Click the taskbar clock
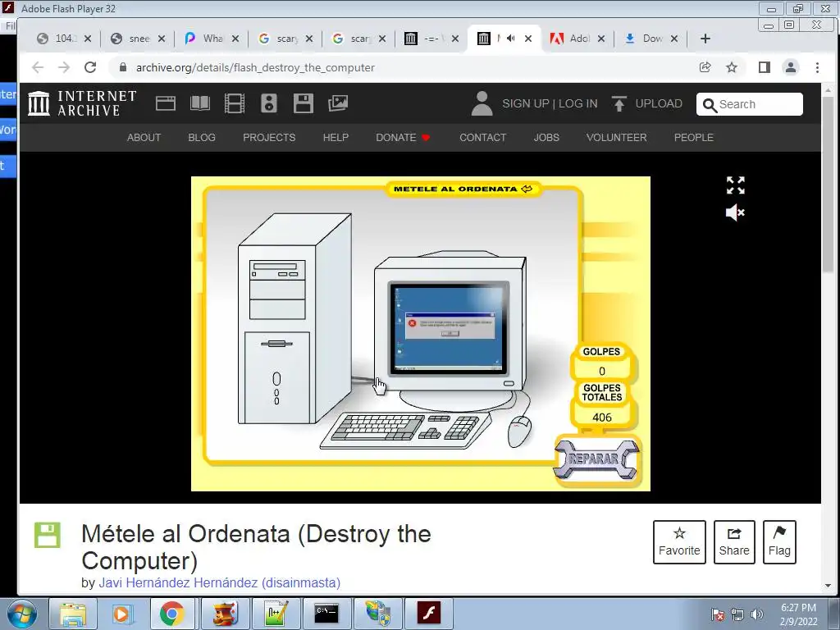 pos(798,614)
